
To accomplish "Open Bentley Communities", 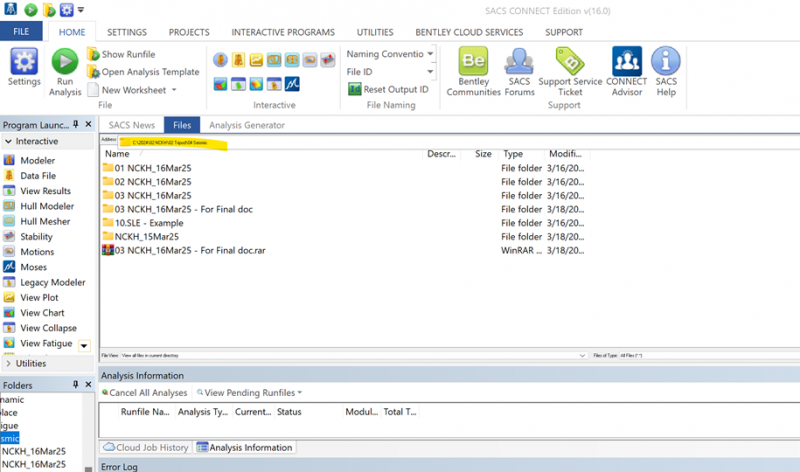I will [x=473, y=72].
